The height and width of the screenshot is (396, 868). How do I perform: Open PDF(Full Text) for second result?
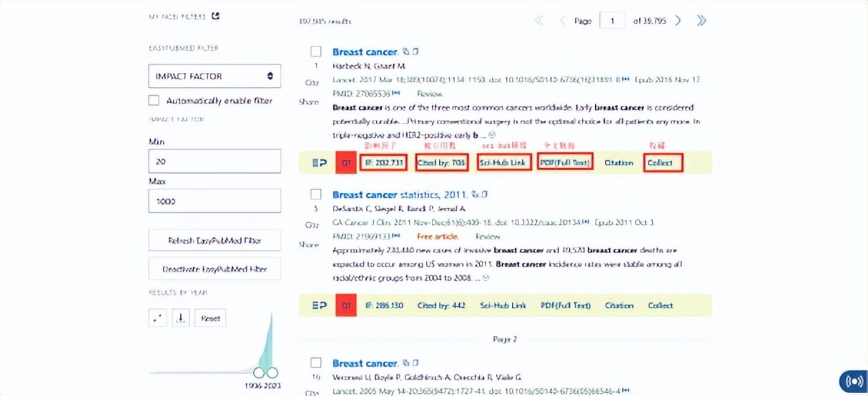566,306
